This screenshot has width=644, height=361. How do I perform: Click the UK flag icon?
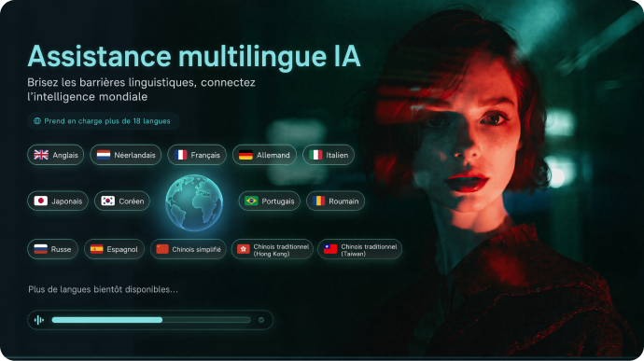[x=41, y=155]
